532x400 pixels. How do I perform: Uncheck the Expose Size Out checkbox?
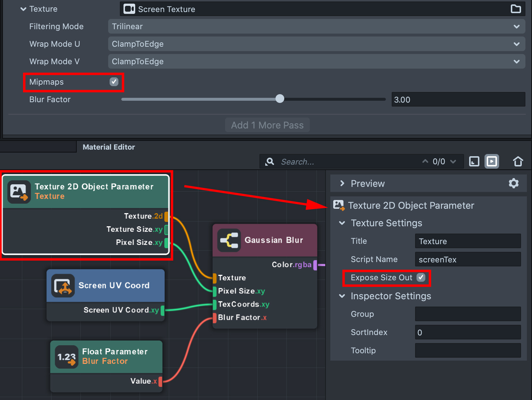421,277
